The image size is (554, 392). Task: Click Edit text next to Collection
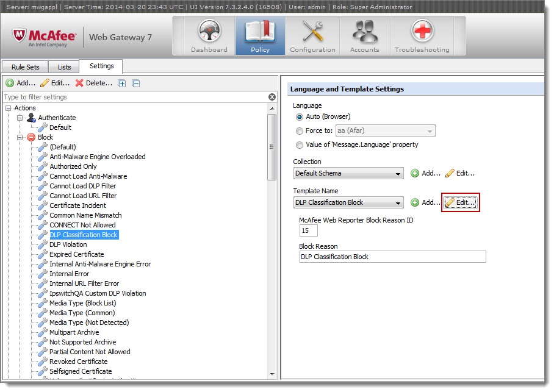tap(466, 173)
